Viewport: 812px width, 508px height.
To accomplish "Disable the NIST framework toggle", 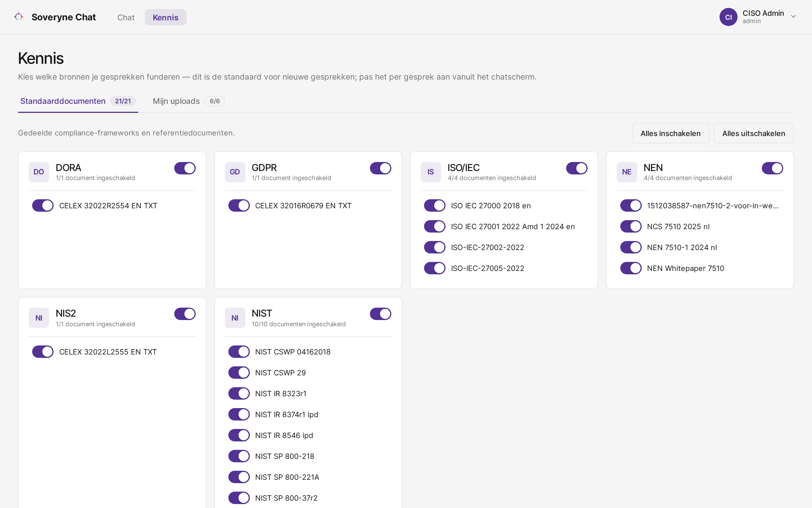I will [381, 314].
